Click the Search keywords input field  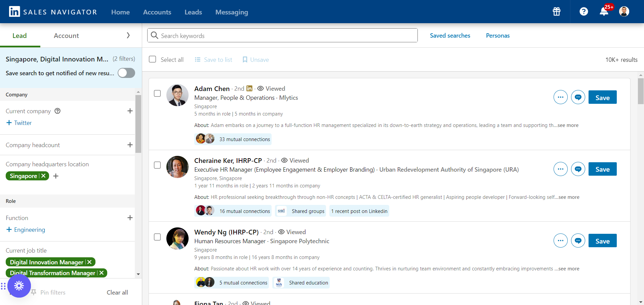[x=282, y=36]
